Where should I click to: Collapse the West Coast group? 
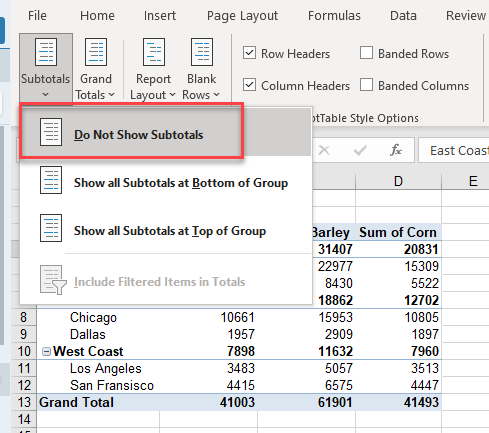[46, 351]
